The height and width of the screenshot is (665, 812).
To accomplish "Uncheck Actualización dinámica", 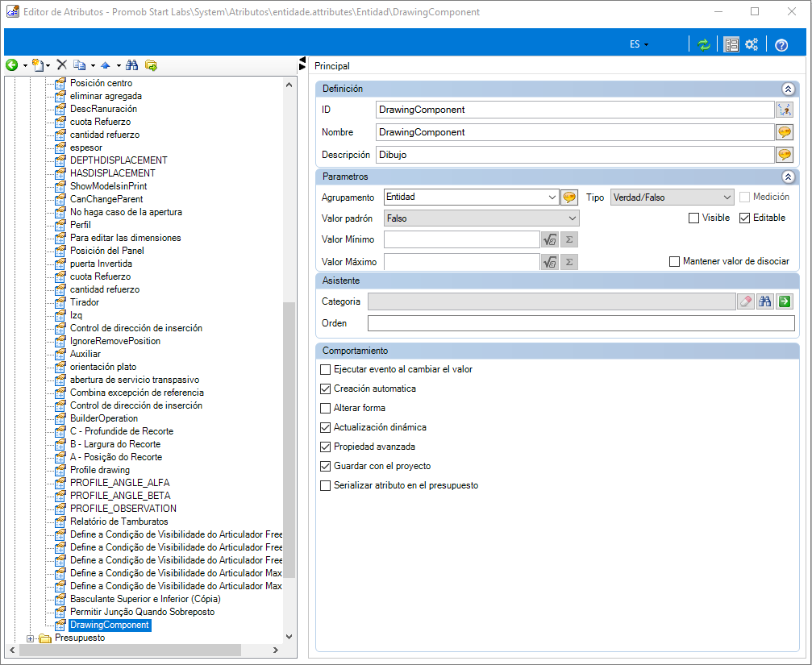I will point(325,427).
